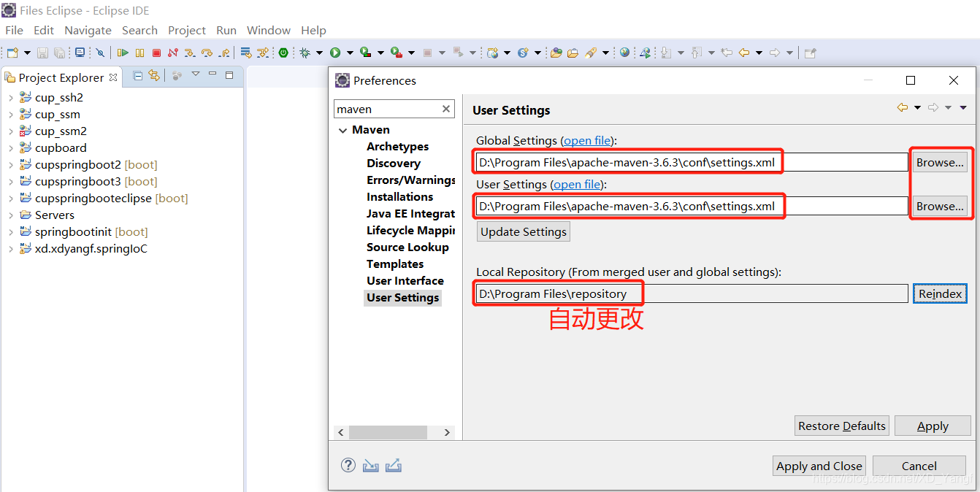The height and width of the screenshot is (492, 980).
Task: Click the Step Over icon
Action: click(x=207, y=53)
